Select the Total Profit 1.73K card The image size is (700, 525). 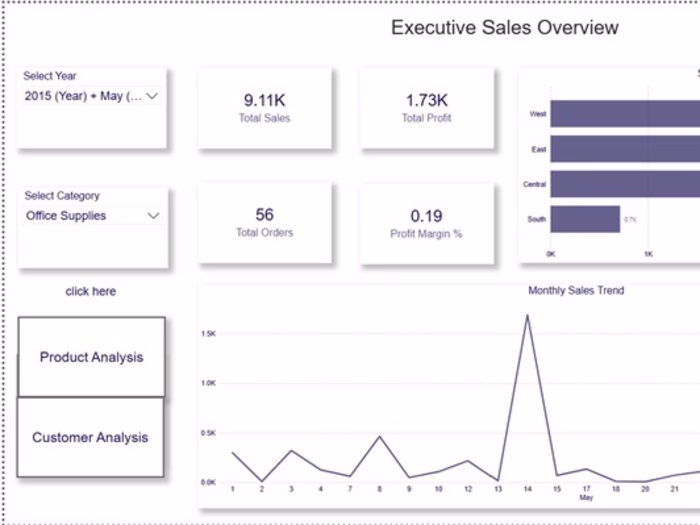[x=427, y=108]
